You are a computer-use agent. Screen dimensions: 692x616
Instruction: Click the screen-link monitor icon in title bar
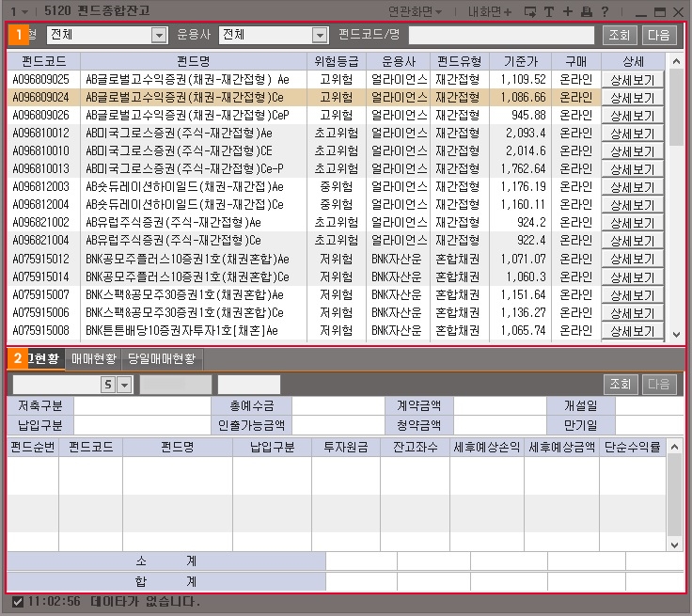(529, 12)
